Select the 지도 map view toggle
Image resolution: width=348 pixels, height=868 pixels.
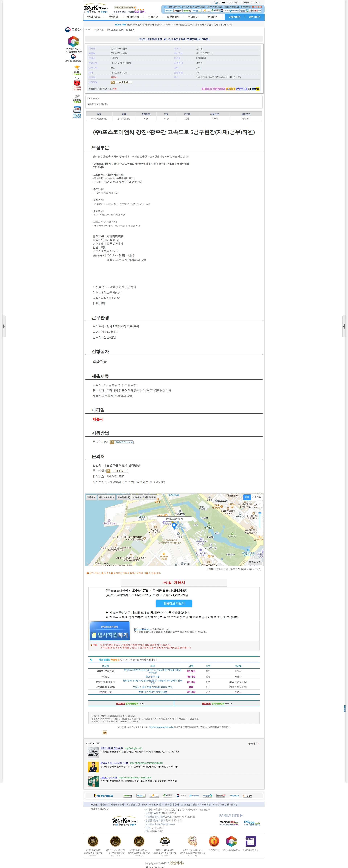tap(247, 497)
